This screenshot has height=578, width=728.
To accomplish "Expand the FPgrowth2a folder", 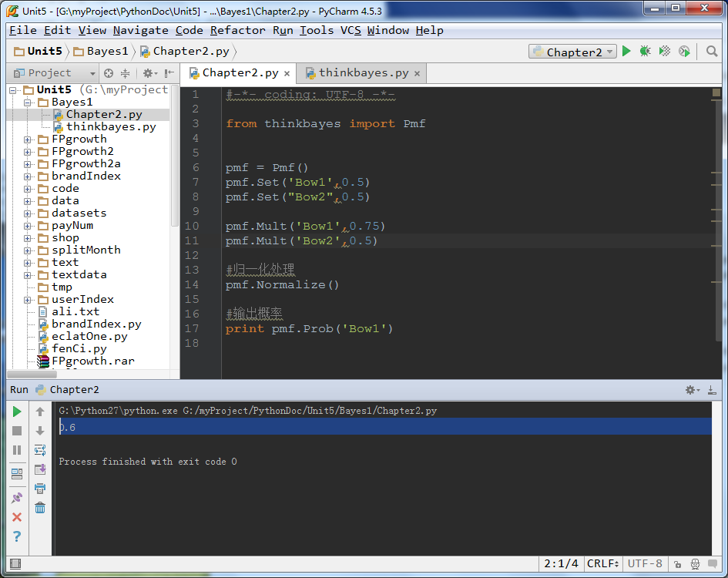I will click(28, 164).
